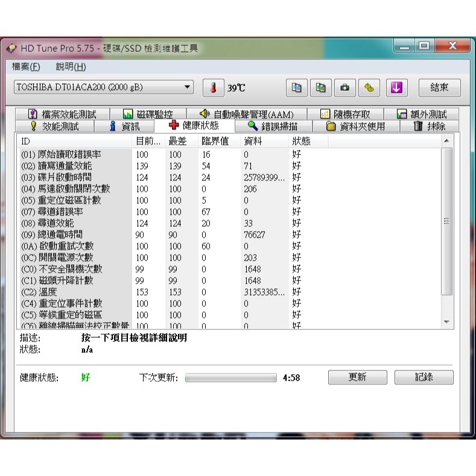Image resolution: width=476 pixels, height=476 pixels.
Task: Switch to the 隨機存取 tab
Action: click(346, 114)
